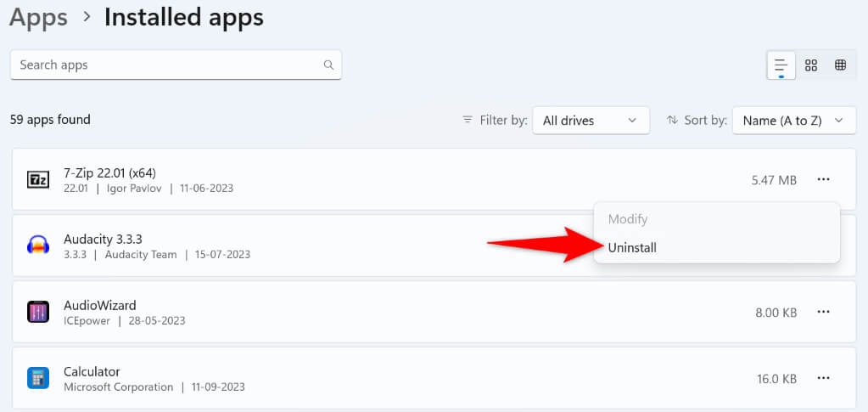Switch to table view layout
The height and width of the screenshot is (412, 868).
coord(840,65)
